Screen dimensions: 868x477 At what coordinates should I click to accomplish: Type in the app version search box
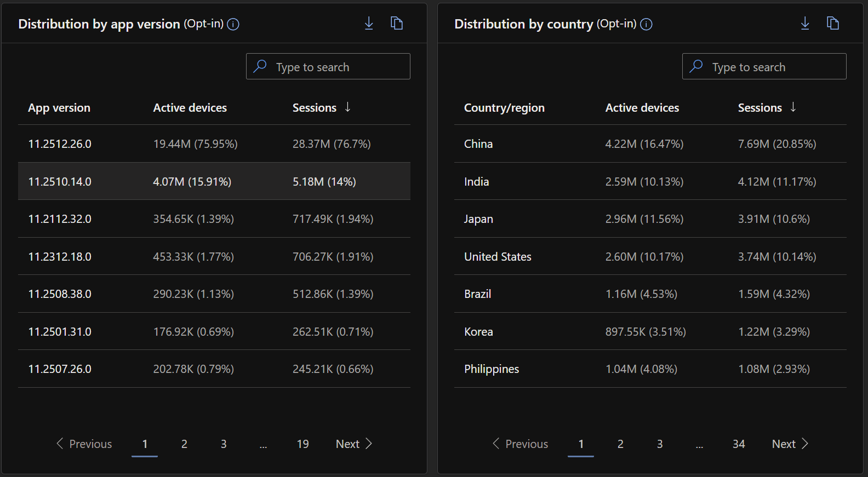pos(334,67)
